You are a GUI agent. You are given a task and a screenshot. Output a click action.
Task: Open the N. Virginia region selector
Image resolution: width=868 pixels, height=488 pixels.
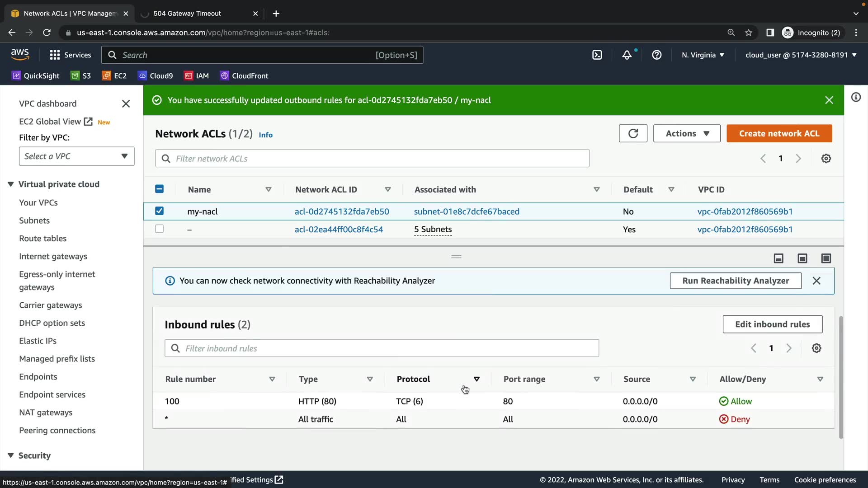(x=703, y=55)
